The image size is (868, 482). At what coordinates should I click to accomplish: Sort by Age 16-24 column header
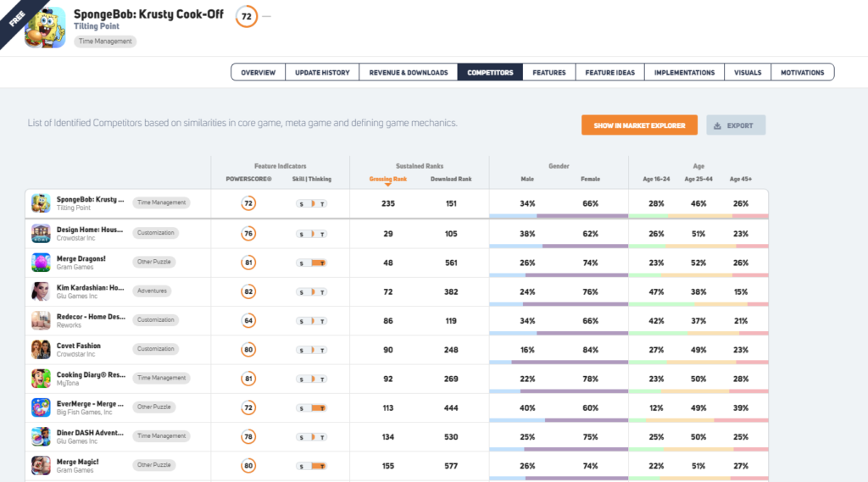[x=656, y=180]
